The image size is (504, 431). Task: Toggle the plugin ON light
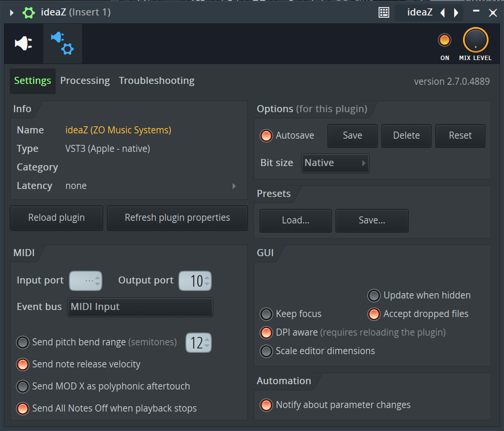pyautogui.click(x=444, y=40)
